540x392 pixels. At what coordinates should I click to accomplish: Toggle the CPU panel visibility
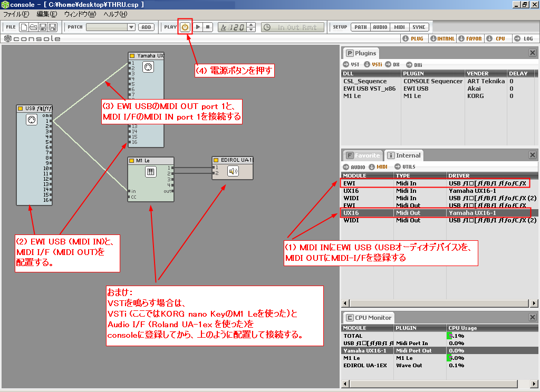(496, 38)
